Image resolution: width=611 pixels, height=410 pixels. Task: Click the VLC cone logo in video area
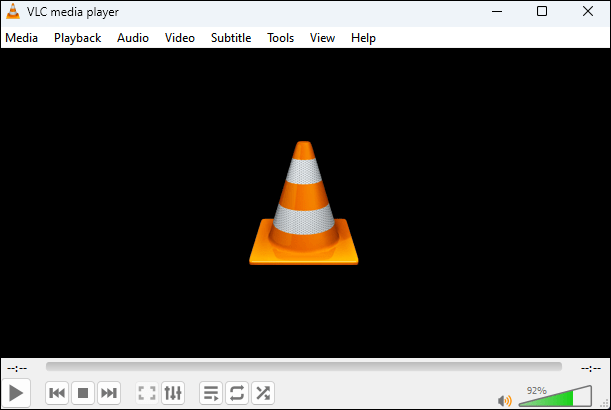point(304,203)
